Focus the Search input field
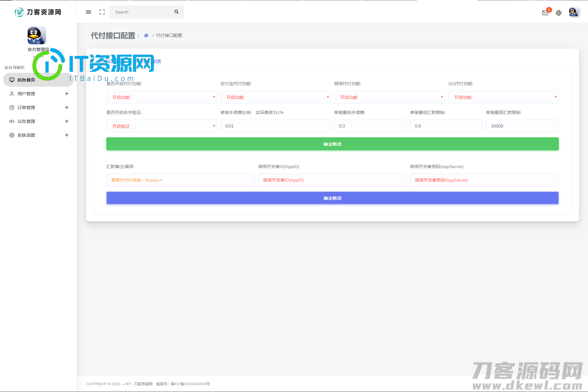Image resolution: width=588 pixels, height=392 pixels. tap(141, 12)
